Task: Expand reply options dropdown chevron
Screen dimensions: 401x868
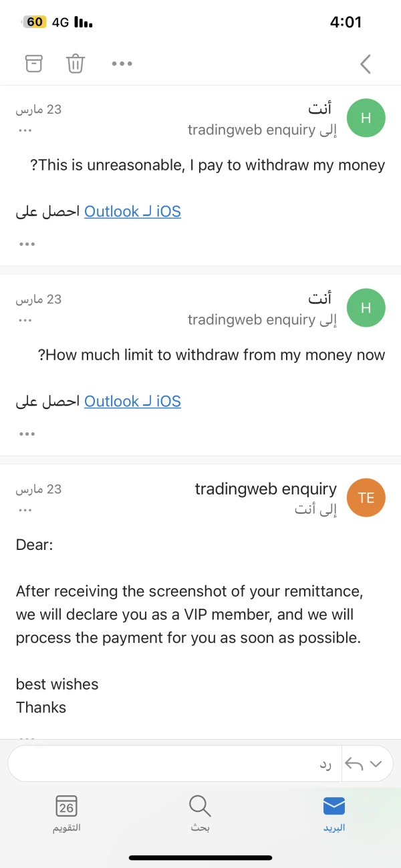Action: point(376,764)
